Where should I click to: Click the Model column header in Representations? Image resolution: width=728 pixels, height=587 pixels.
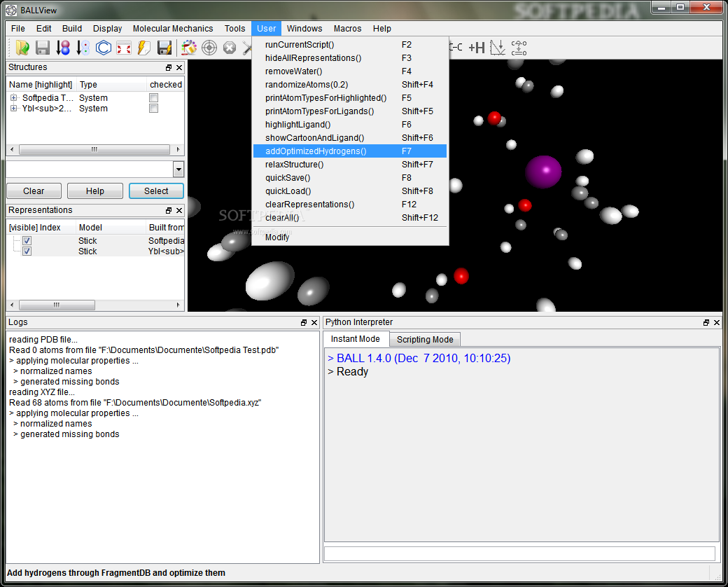click(111, 228)
